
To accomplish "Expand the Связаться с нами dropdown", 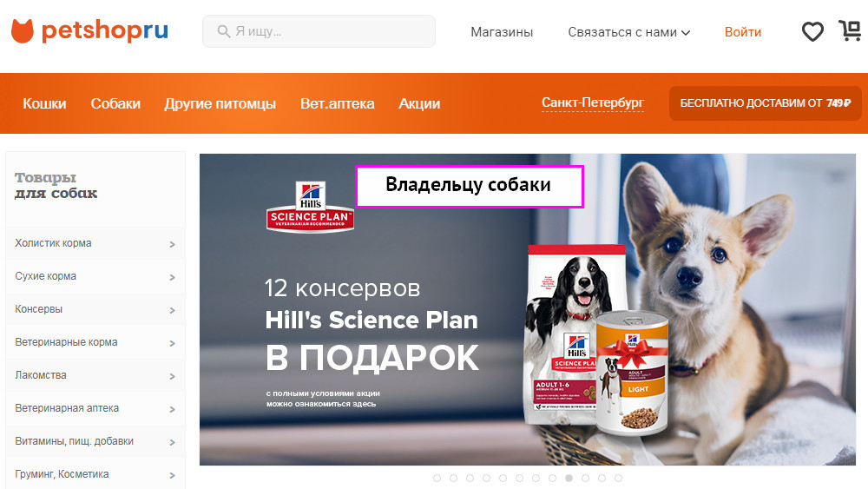I will coord(628,32).
